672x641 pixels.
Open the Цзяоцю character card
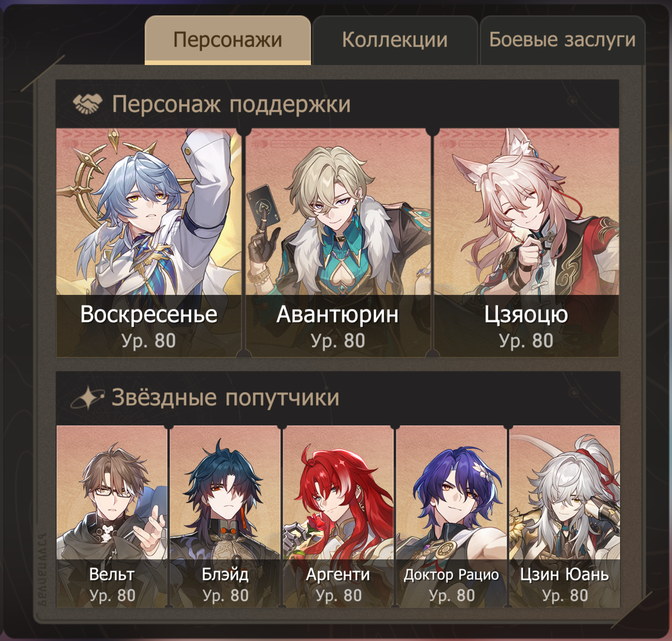[526, 243]
